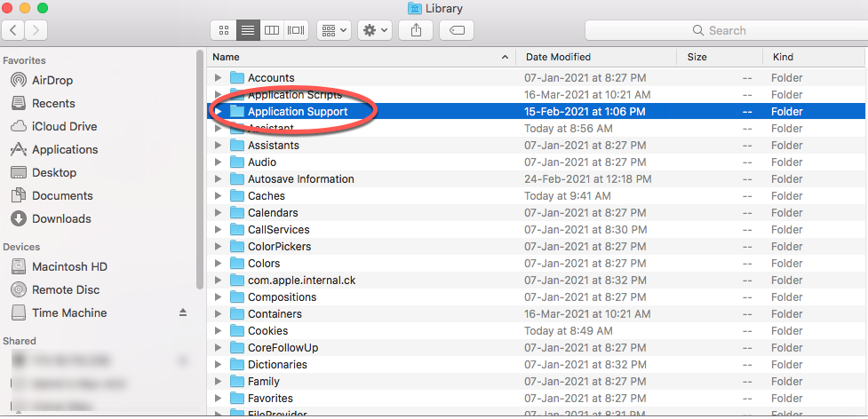Open Documents in the sidebar
The height and width of the screenshot is (419, 868).
pos(52,195)
